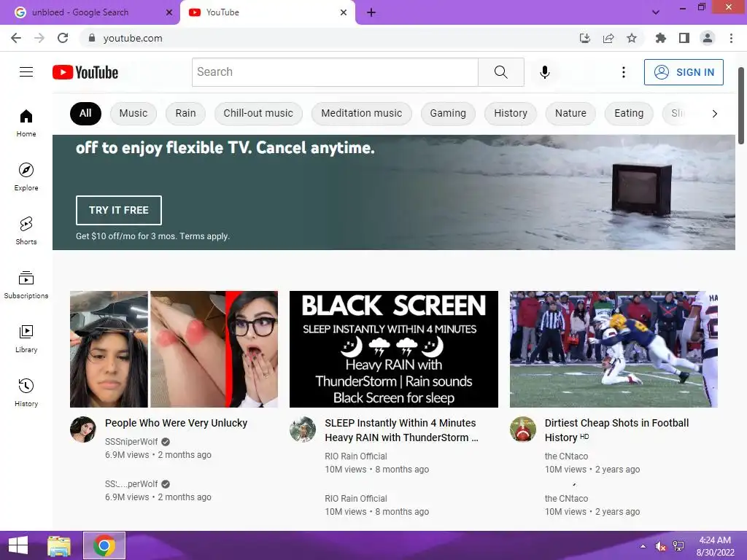Switch to unbloed Google Search tab
This screenshot has width=747, height=560.
90,12
